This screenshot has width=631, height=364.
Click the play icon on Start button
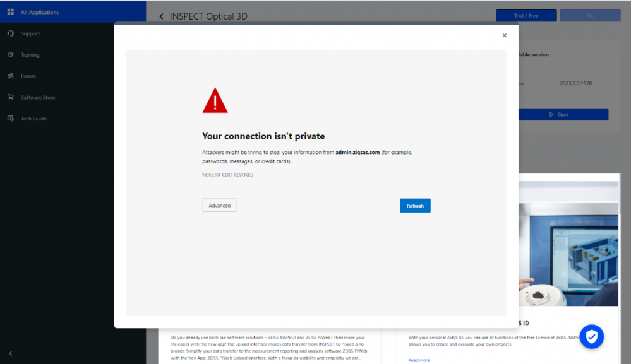pyautogui.click(x=551, y=115)
